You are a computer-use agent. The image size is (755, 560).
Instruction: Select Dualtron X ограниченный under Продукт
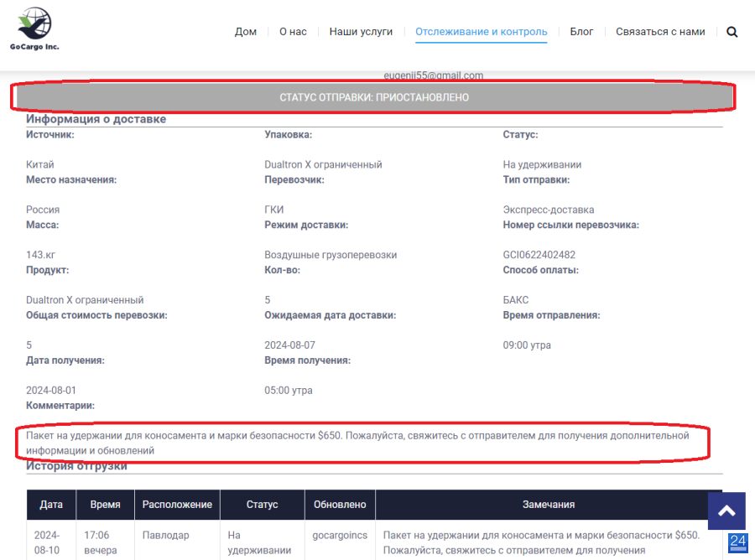(85, 300)
